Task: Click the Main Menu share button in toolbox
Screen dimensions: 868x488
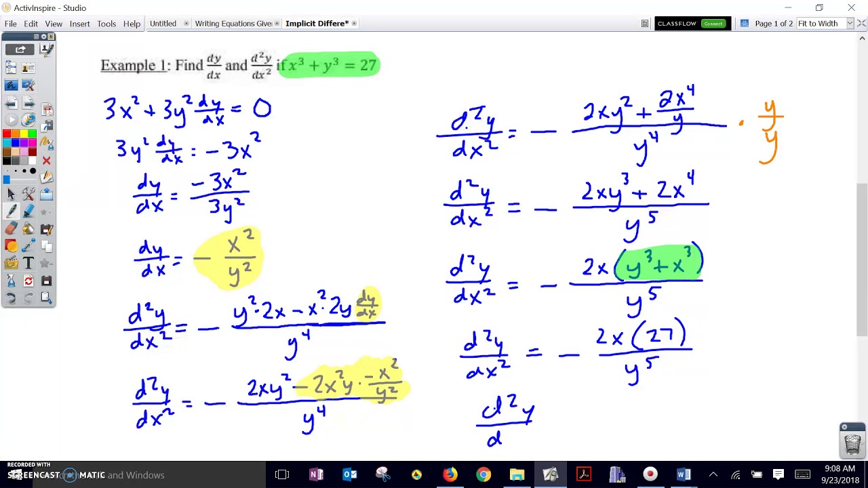Action: [x=20, y=49]
